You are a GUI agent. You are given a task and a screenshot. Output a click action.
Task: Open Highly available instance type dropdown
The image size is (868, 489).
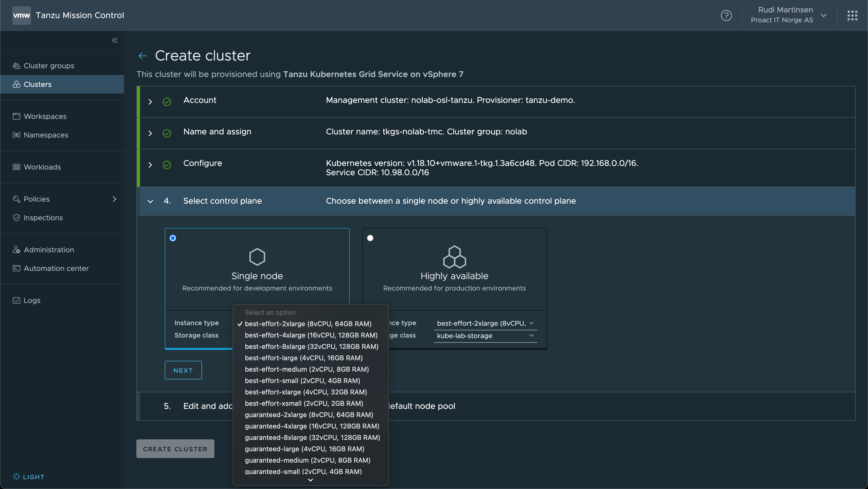click(485, 323)
